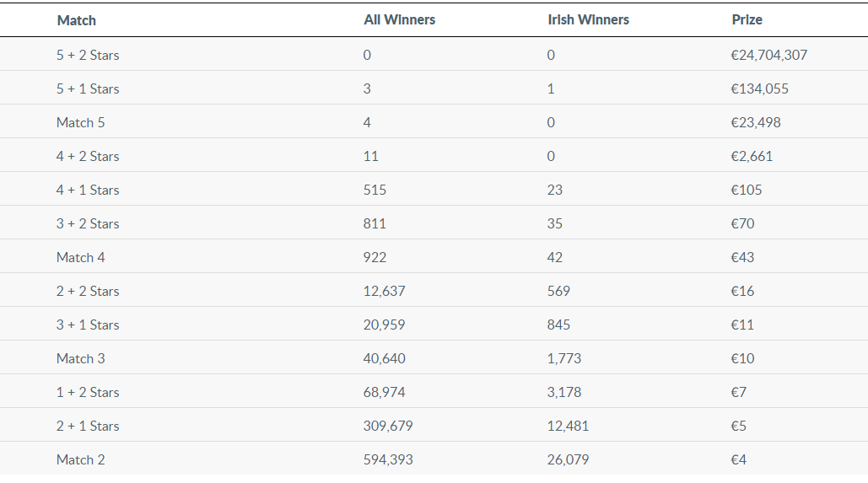Select the 5 + 1 Stars row label
Image resolution: width=868 pixels, height=483 pixels.
[88, 89]
